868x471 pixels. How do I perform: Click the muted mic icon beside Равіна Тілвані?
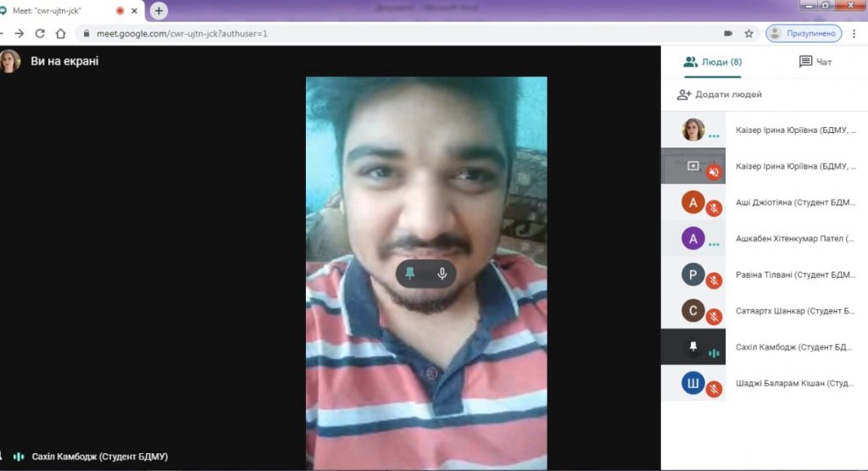point(715,280)
